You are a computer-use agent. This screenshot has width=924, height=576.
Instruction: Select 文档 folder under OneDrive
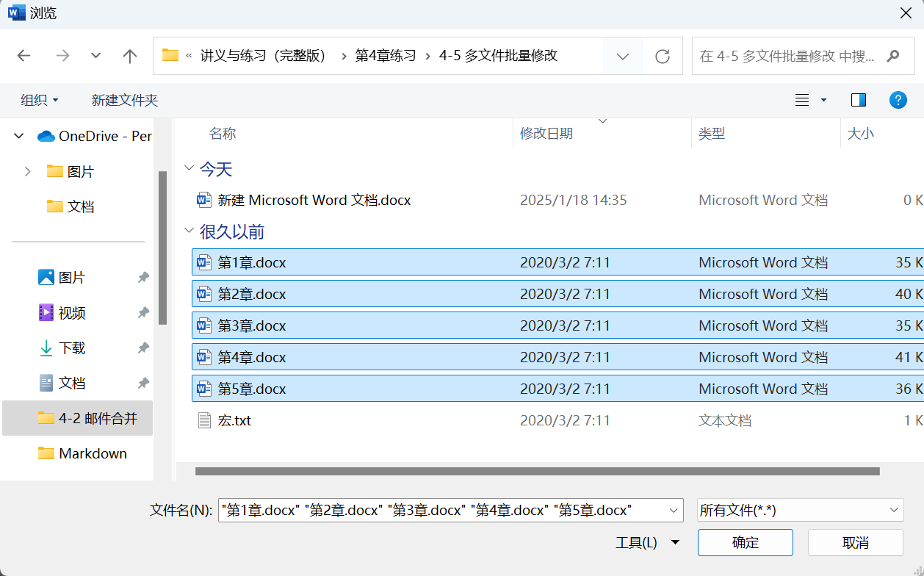(71, 206)
